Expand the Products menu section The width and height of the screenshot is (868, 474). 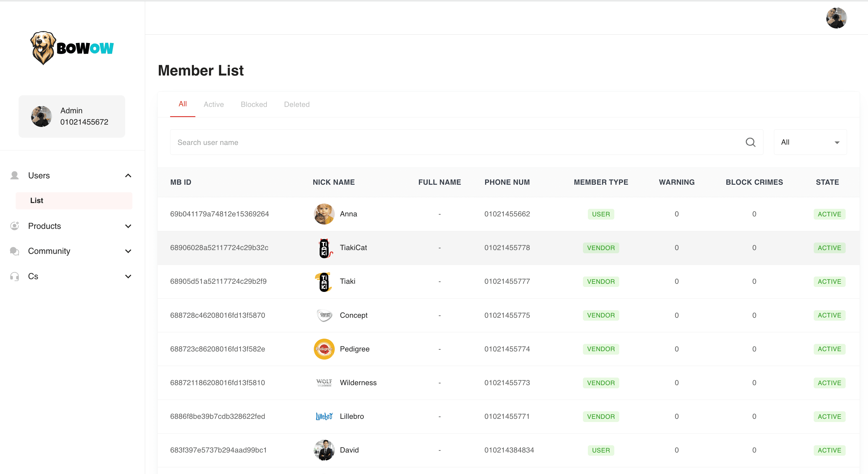tap(128, 226)
